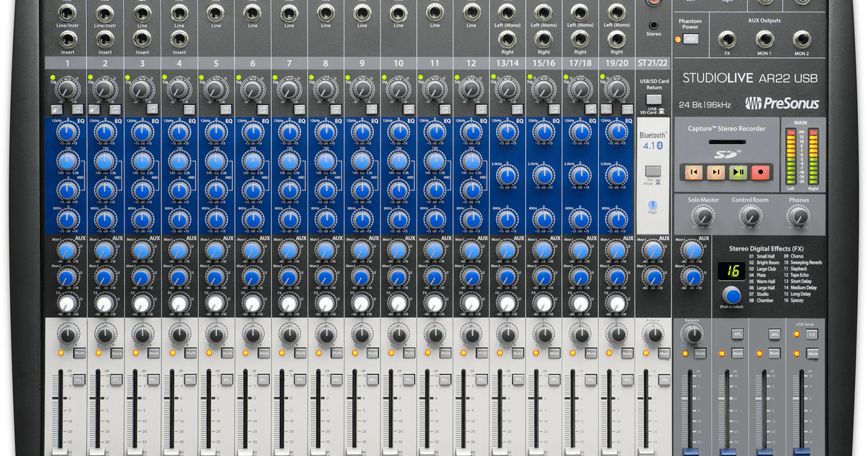The image size is (868, 456).
Task: Enable 48V phantom power
Action: [691, 39]
